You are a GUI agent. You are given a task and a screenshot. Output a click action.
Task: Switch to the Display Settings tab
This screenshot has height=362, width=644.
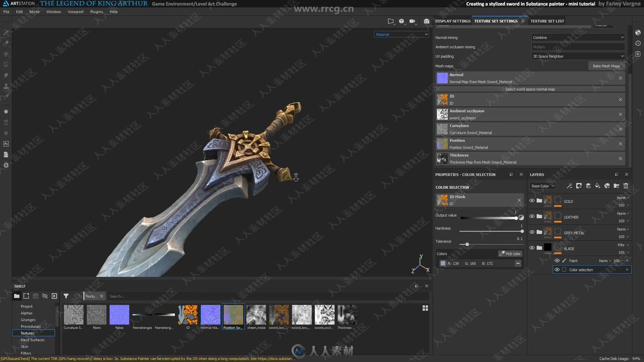tap(453, 21)
